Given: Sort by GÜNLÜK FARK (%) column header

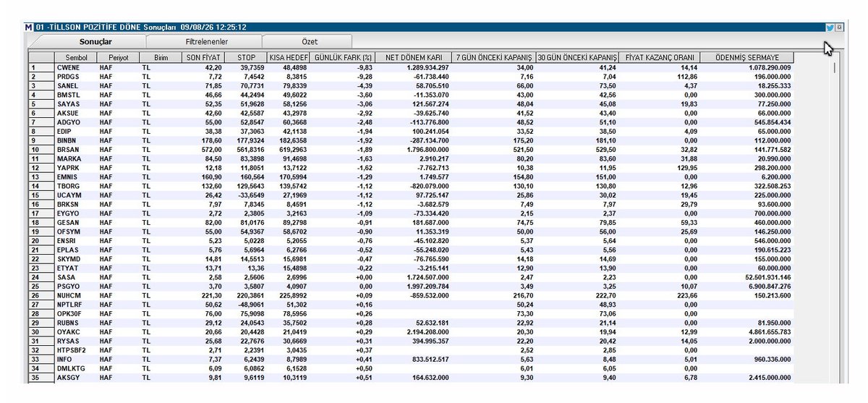Looking at the screenshot, I should [343, 57].
